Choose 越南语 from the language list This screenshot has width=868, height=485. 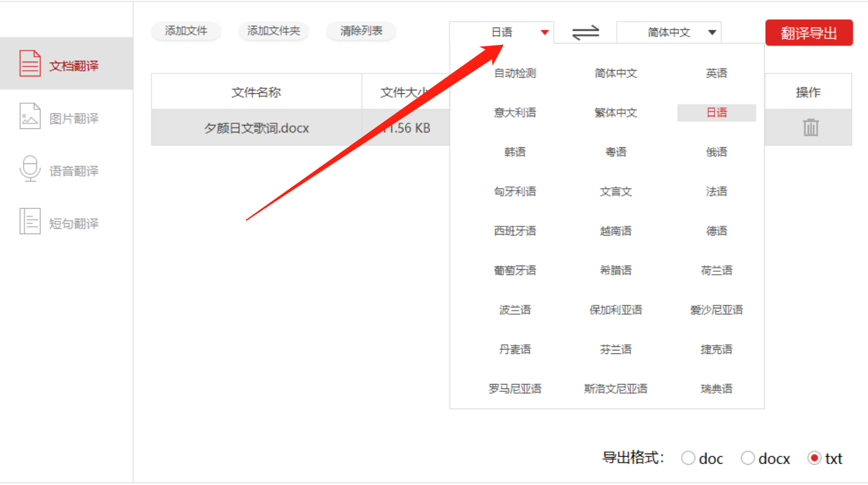[616, 231]
